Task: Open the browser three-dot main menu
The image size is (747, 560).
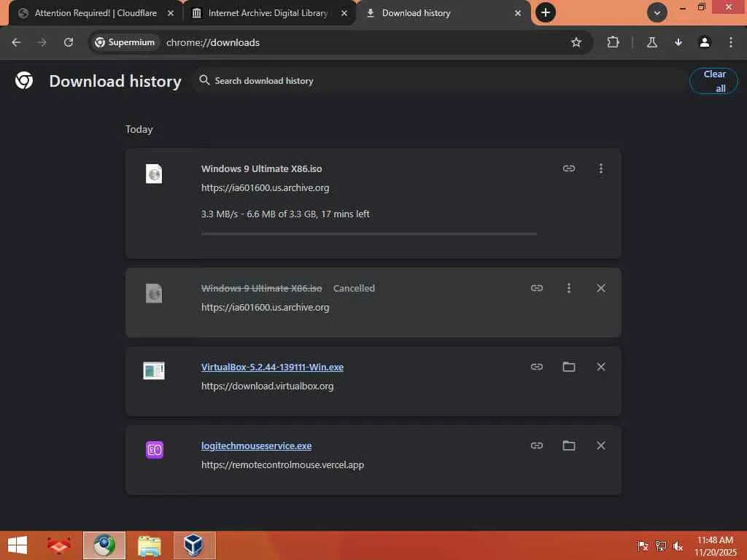Action: 731,42
